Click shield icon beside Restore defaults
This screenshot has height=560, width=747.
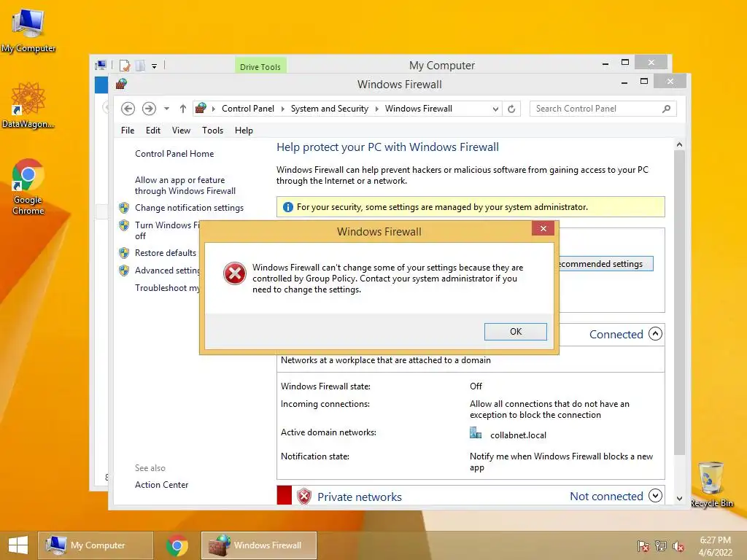pos(124,253)
